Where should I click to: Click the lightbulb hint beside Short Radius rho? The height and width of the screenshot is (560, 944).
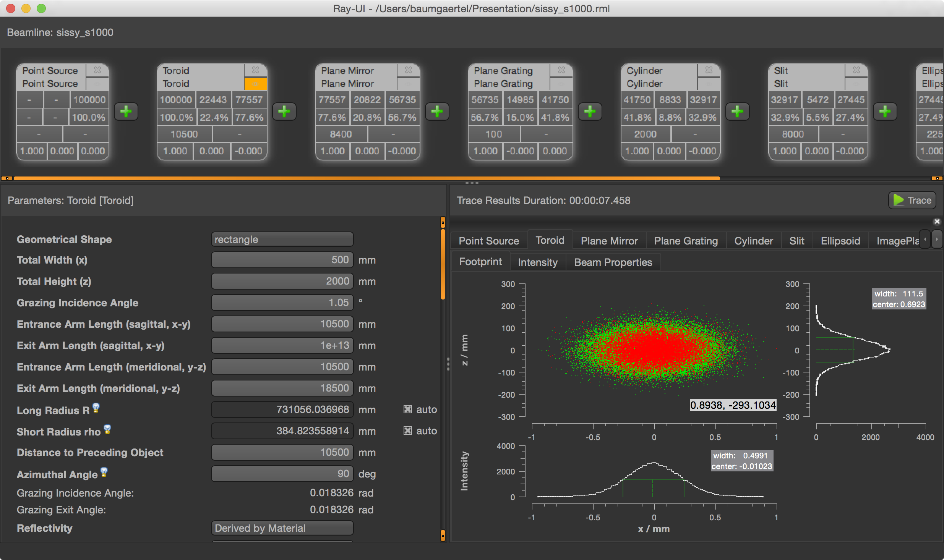(107, 429)
